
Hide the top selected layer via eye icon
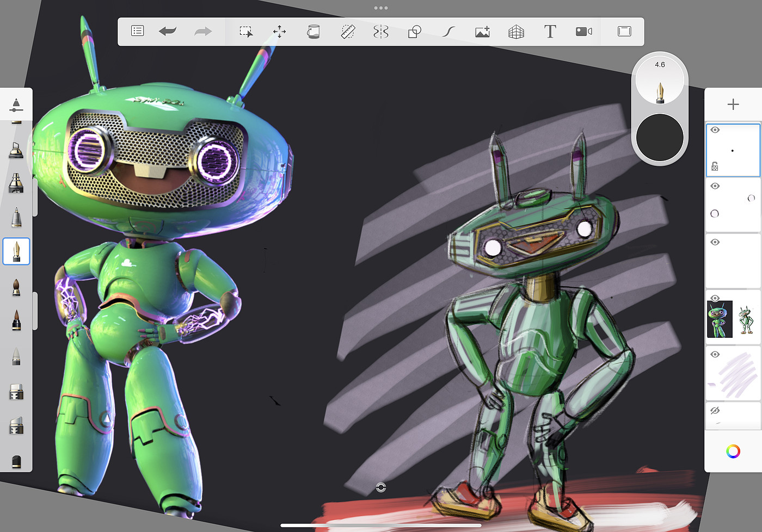click(x=715, y=130)
